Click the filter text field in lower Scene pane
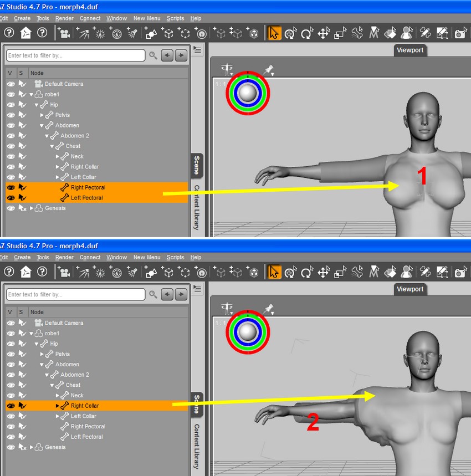Viewport: 471px width, 476px height. tap(75, 294)
